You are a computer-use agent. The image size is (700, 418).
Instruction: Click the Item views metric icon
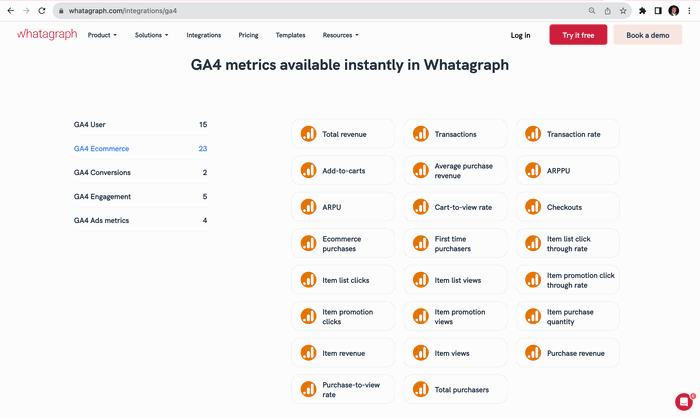coord(421,353)
